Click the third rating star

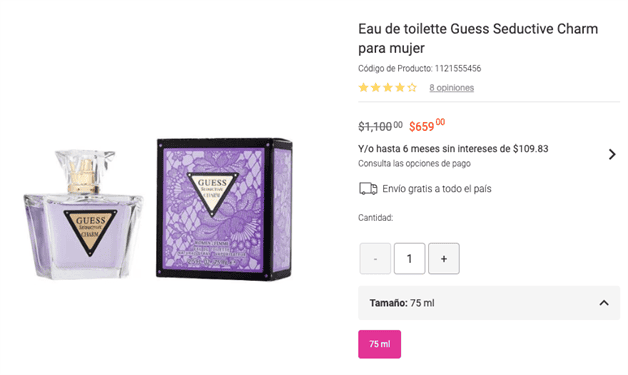point(388,87)
